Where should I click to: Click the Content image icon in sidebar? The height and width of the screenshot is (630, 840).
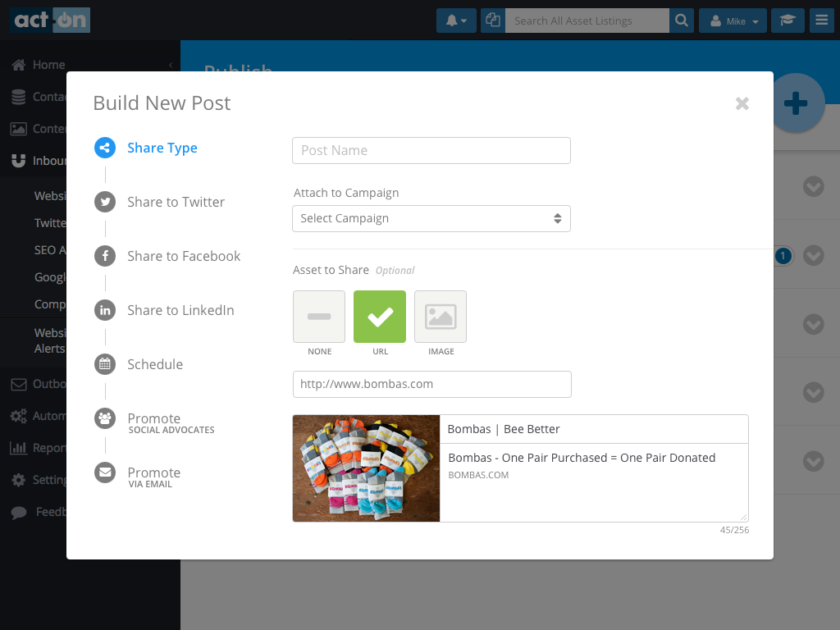[x=19, y=129]
